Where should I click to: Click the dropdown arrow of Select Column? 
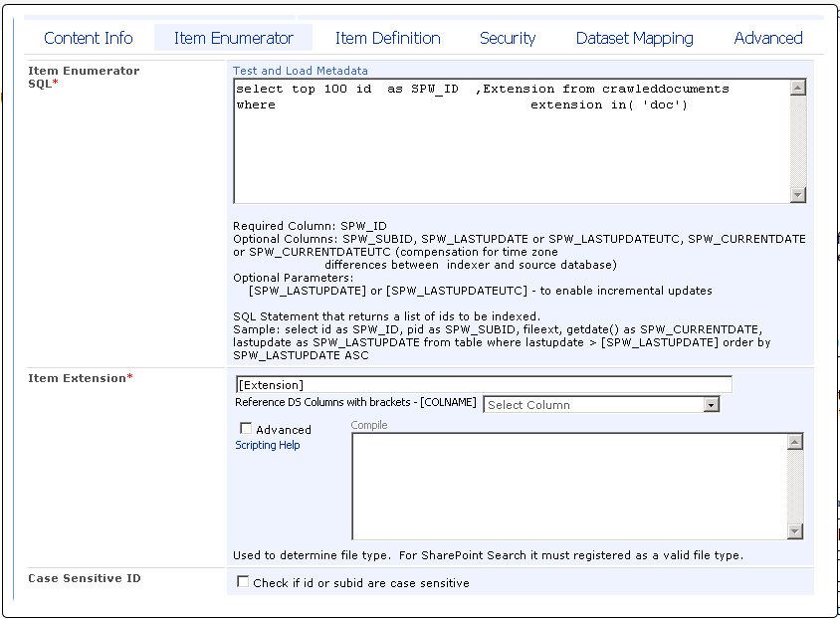[711, 405]
